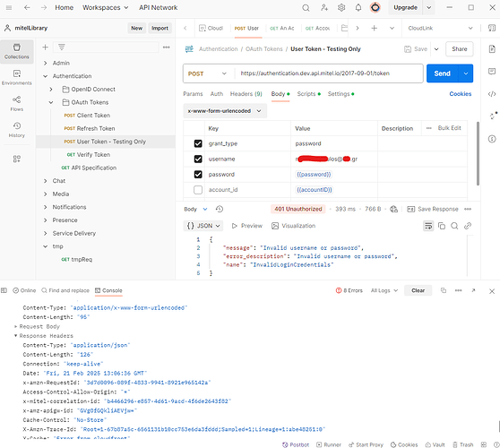The height and width of the screenshot is (448, 500).
Task: Open the Verify Token request
Action: [89, 155]
